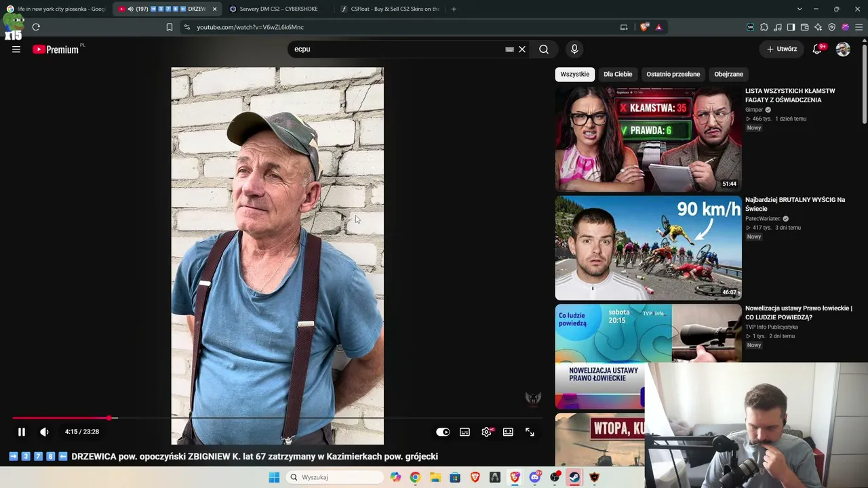Select the 'Obejrzane' filter chip
This screenshot has height=488, width=868.
pyautogui.click(x=728, y=74)
